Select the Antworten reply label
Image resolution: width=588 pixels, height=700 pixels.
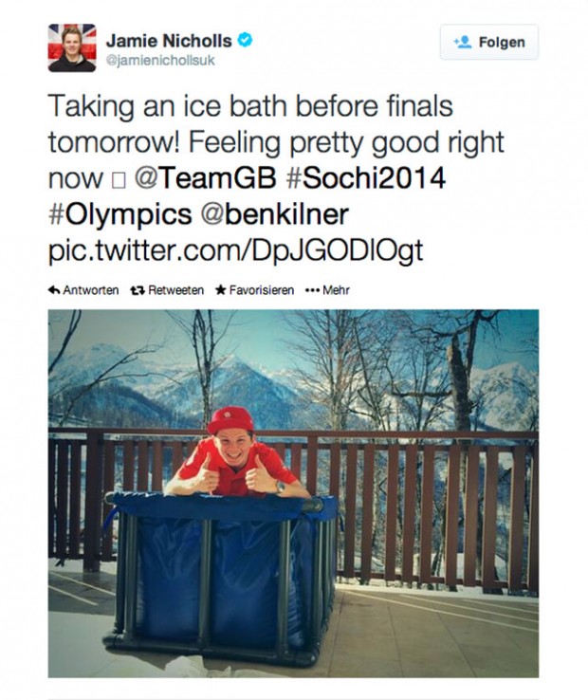90,290
